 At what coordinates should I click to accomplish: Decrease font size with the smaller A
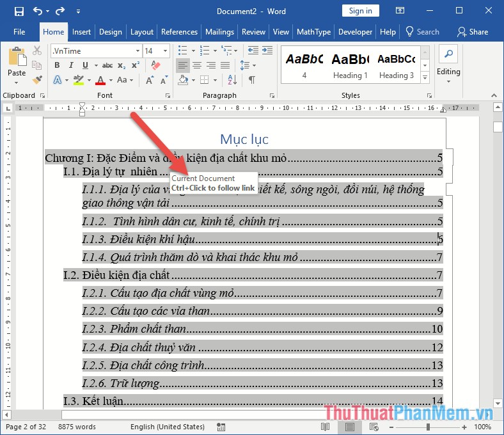(x=164, y=80)
